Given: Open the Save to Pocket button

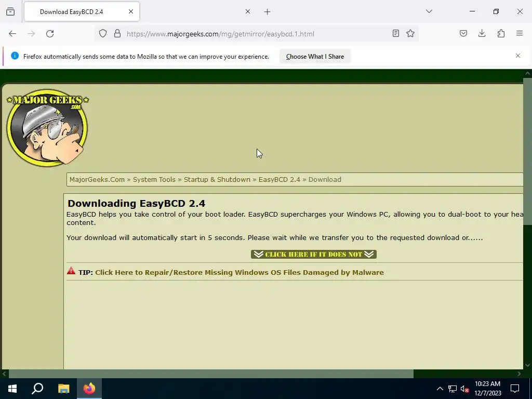Looking at the screenshot, I should tap(463, 33).
